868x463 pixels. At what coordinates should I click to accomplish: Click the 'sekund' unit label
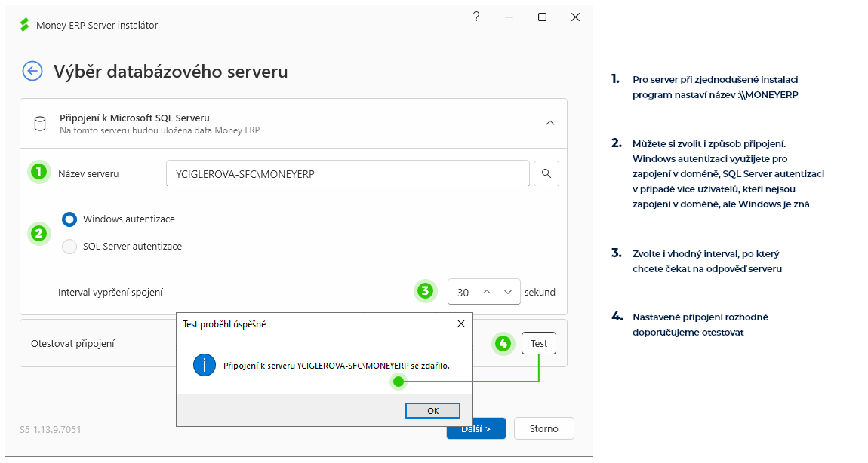click(x=540, y=292)
